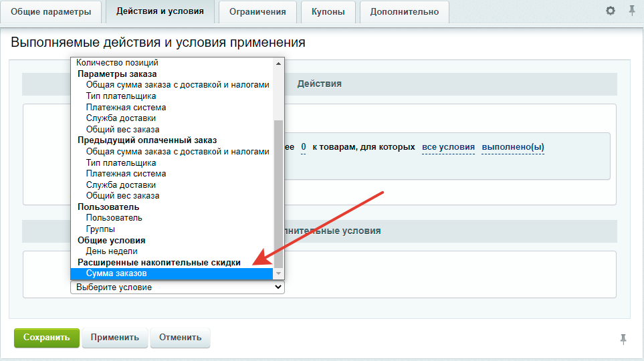Screen dimensions: 644x361
Task: Click the pin icon beside the buttons bar
Action: coord(623,339)
